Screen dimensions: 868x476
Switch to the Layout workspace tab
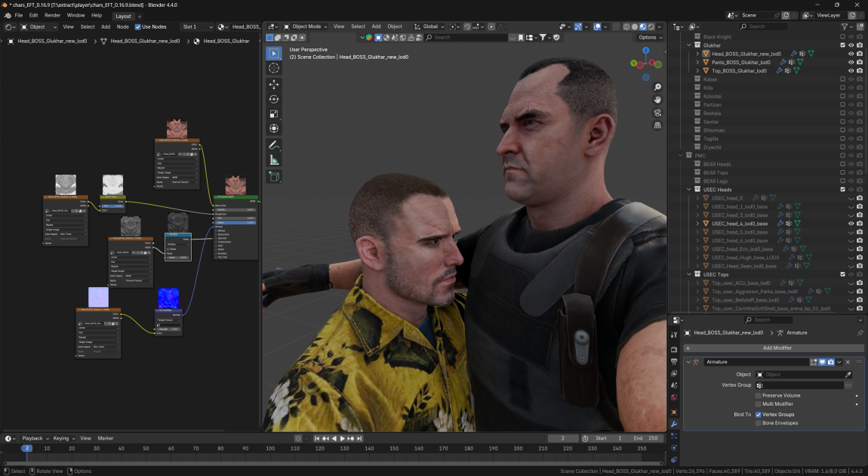tap(123, 16)
